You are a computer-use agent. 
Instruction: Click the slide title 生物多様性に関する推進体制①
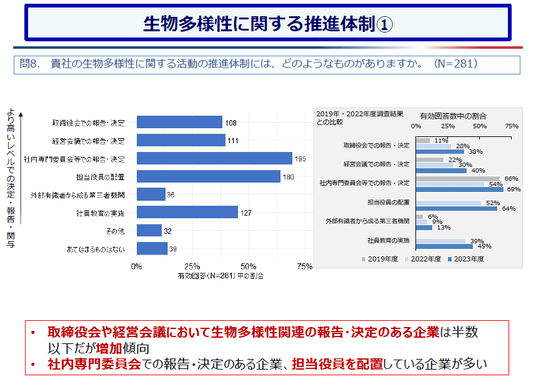coord(268,23)
